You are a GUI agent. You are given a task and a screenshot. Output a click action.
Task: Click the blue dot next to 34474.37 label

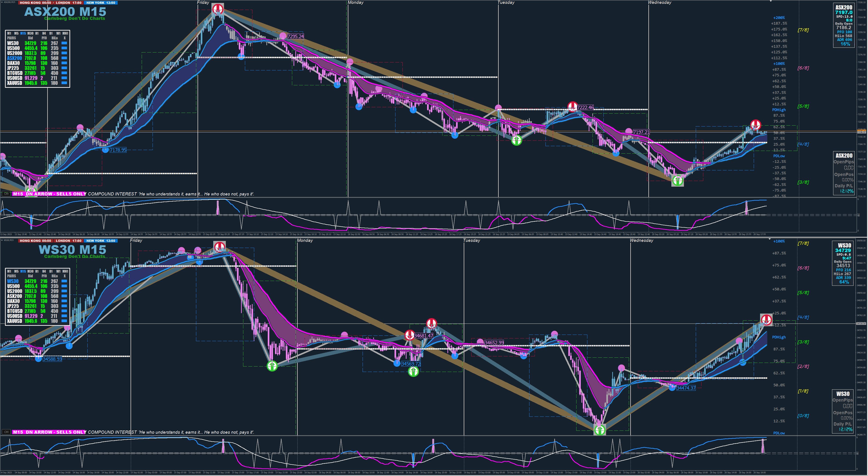tap(672, 388)
